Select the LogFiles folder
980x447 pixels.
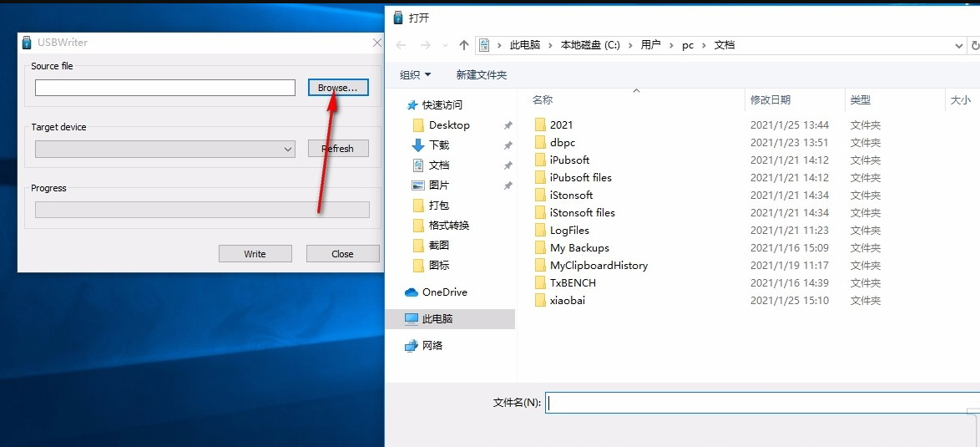[570, 230]
